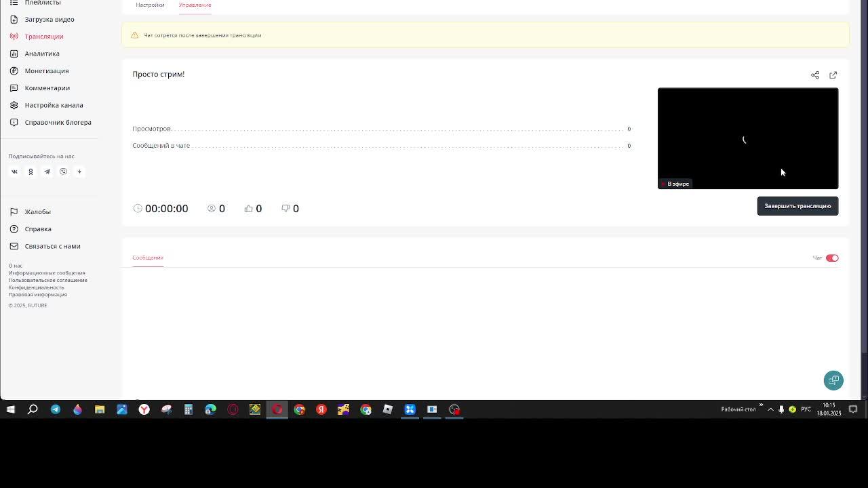Viewport: 868px width, 488px height.
Task: Open Настройка канала settings
Action: (x=54, y=105)
